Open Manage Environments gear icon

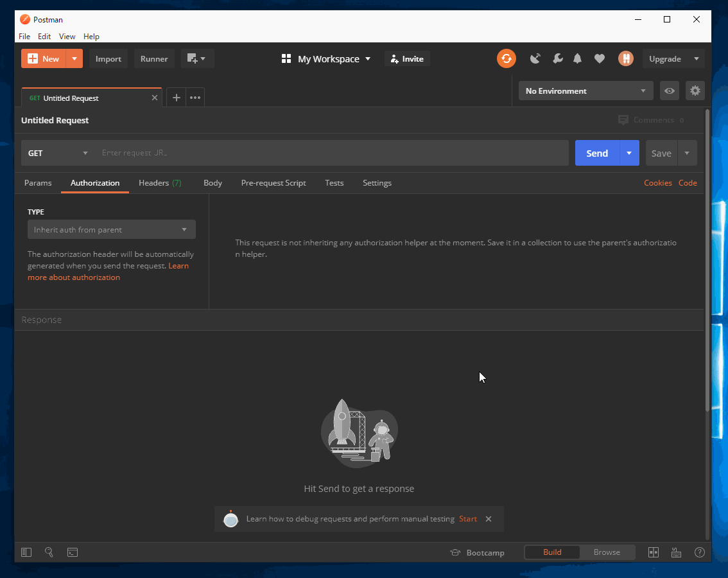point(695,91)
